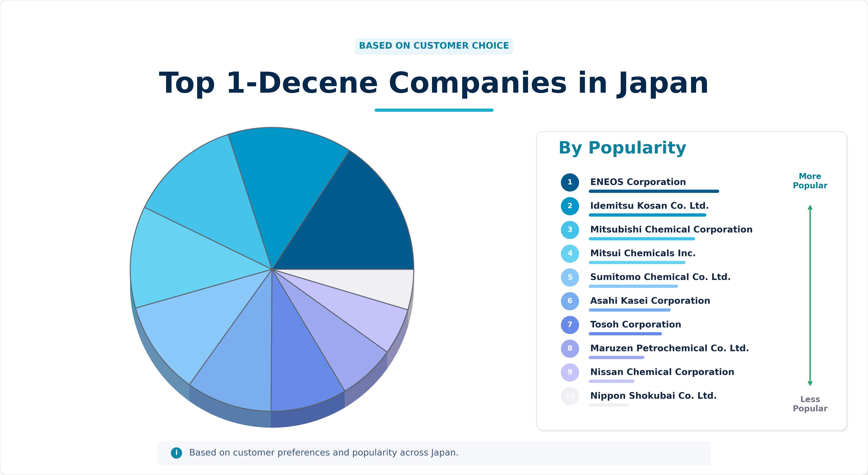Select Maruzen Petrochemical Co. Ltd. label

(669, 348)
